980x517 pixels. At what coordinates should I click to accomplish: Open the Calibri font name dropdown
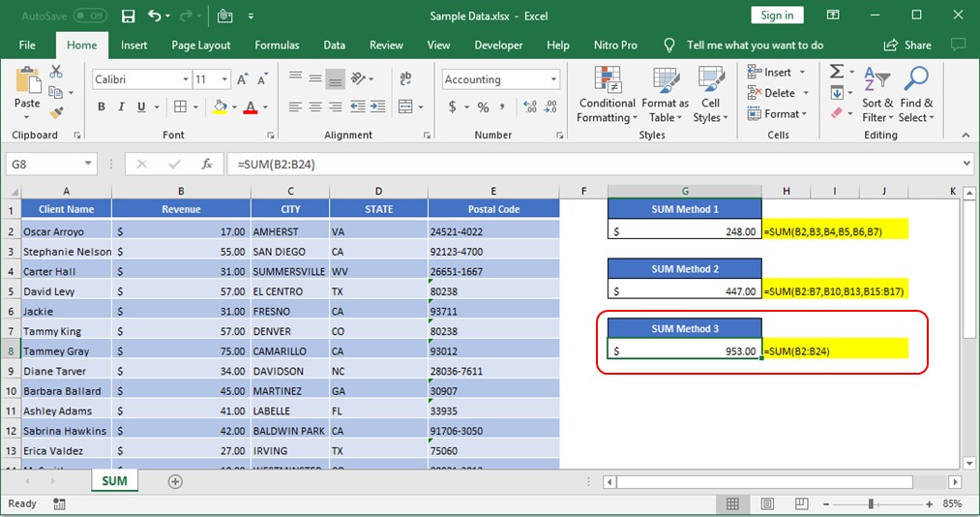[x=186, y=79]
